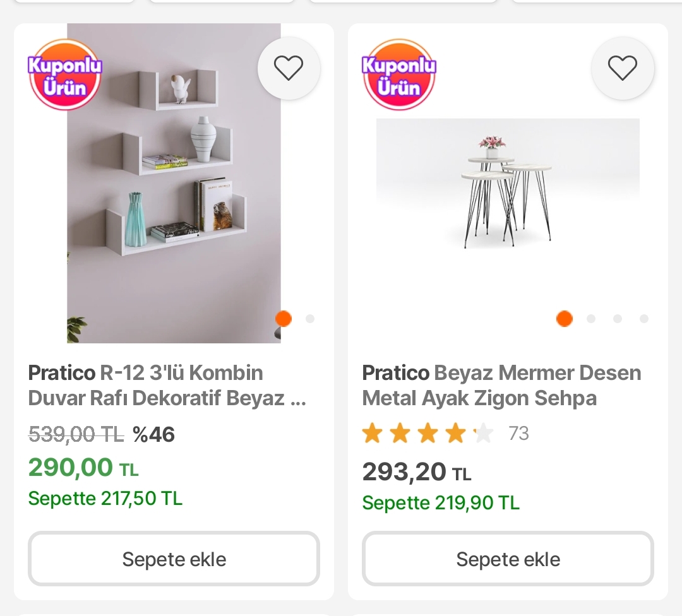Select first orange dot on wall shelf
Screen dimensions: 682x616
point(284,319)
